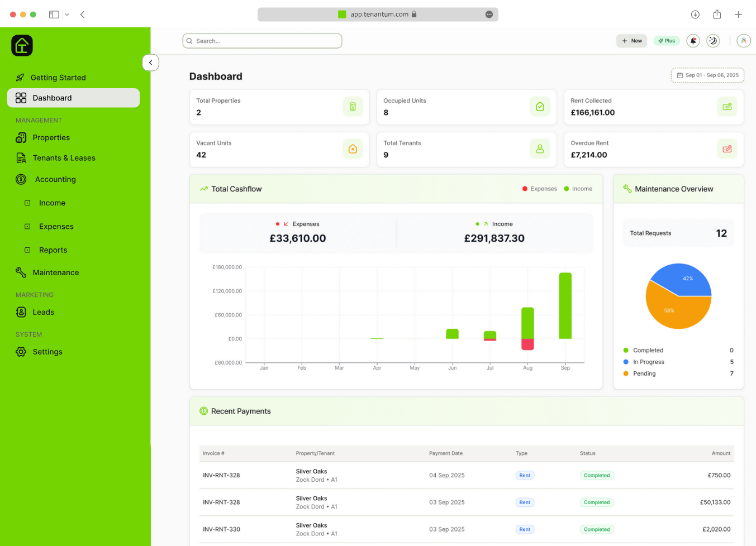
Task: Open the notifications bell
Action: tap(693, 41)
